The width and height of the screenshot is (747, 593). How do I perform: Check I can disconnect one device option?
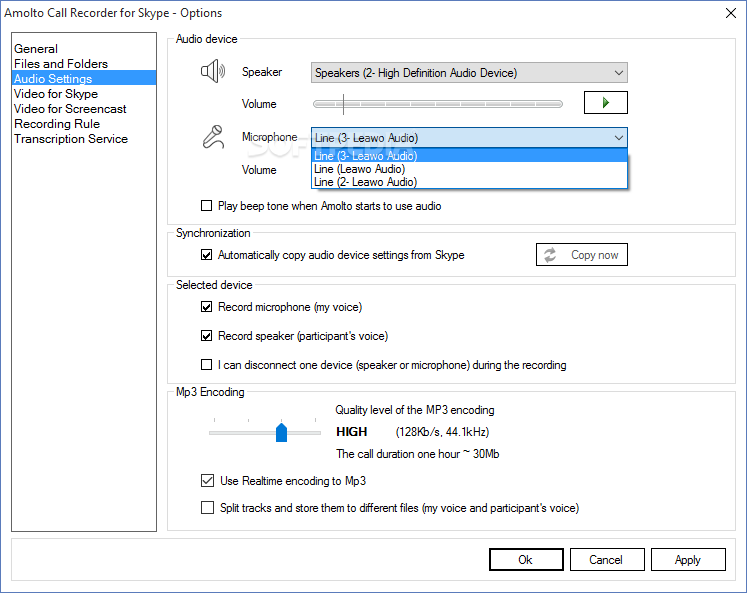pos(206,365)
